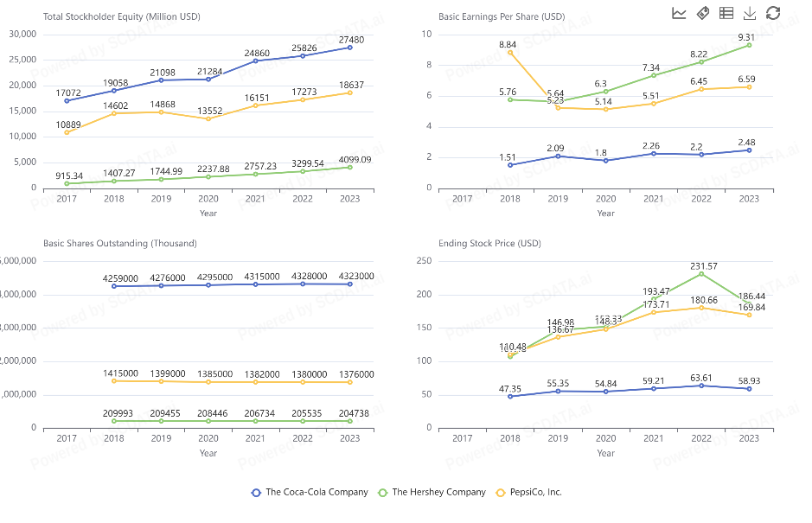Click Hershey's 2023 equity point labeled 4099.09
The height and width of the screenshot is (523, 812).
point(350,167)
